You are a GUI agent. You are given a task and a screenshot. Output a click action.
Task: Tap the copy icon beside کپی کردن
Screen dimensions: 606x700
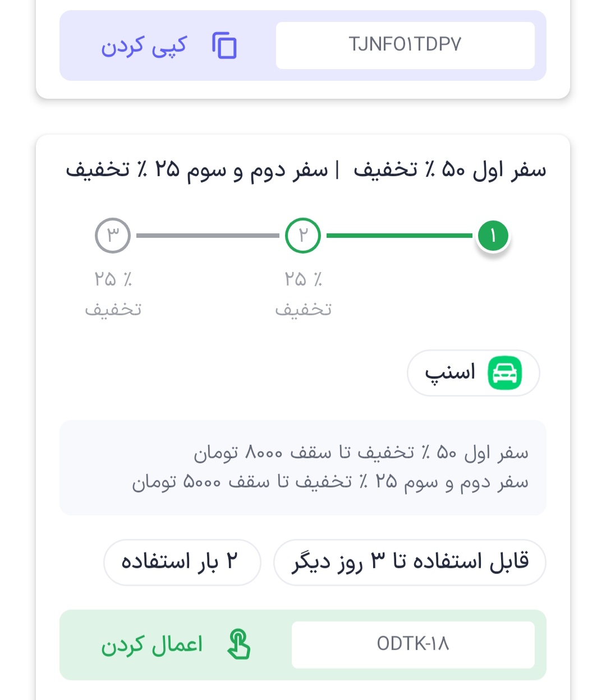224,45
